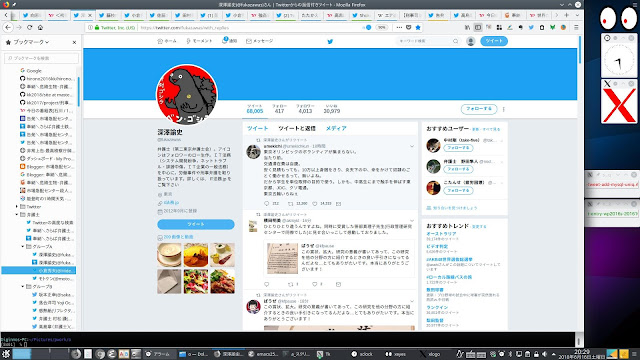This screenshot has height=360, width=640.
Task: Open the ビデオ判定 trend link
Action: (x=437, y=247)
